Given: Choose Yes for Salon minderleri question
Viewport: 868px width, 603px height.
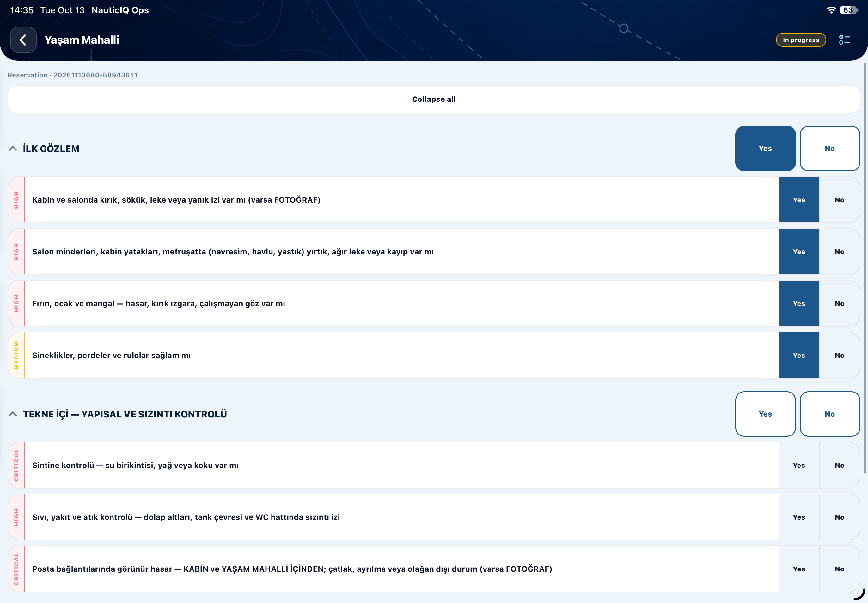Looking at the screenshot, I should click(x=799, y=252).
